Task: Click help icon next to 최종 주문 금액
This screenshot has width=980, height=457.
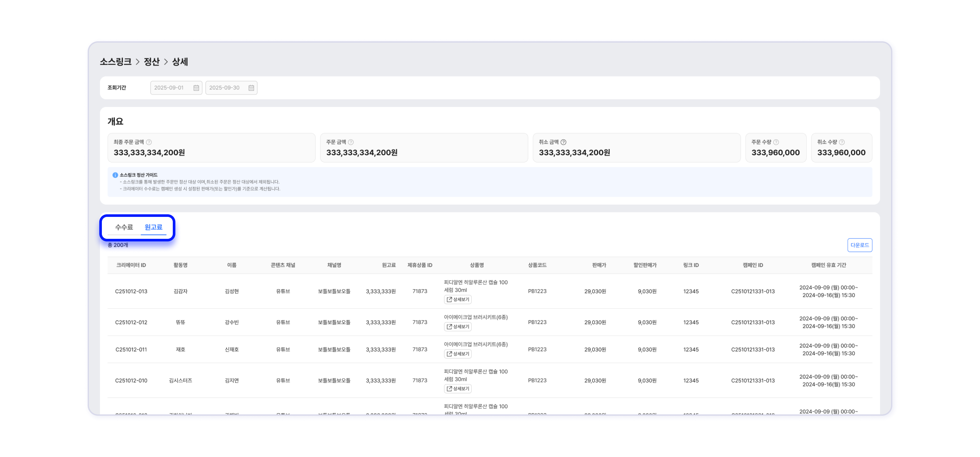Action: click(149, 142)
